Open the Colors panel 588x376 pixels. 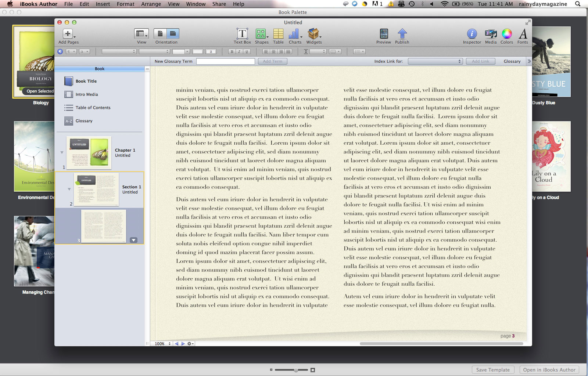[507, 34]
